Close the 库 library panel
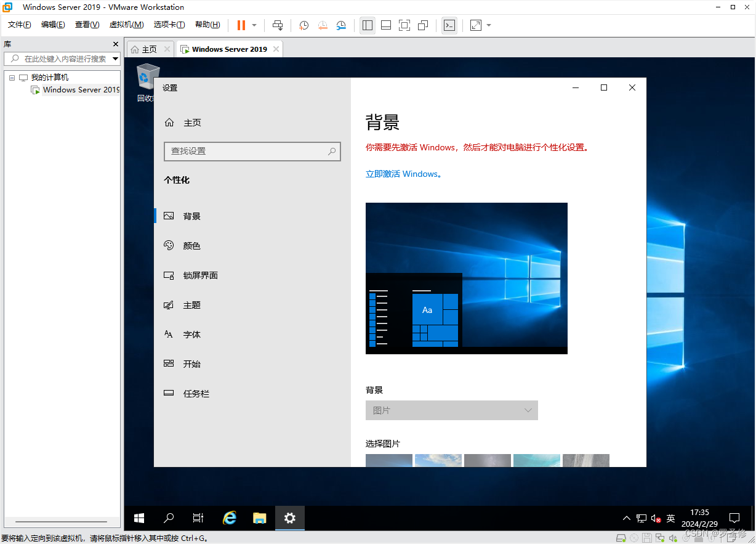The width and height of the screenshot is (756, 544). pos(116,44)
